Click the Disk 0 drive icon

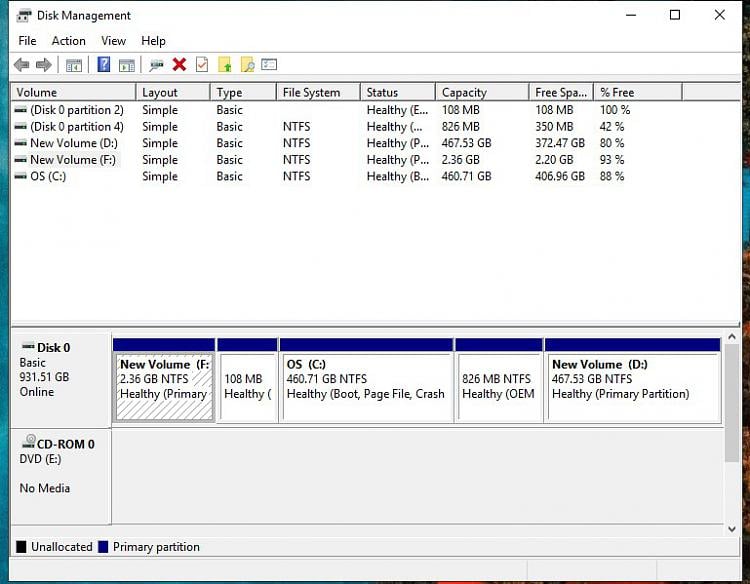tap(29, 346)
